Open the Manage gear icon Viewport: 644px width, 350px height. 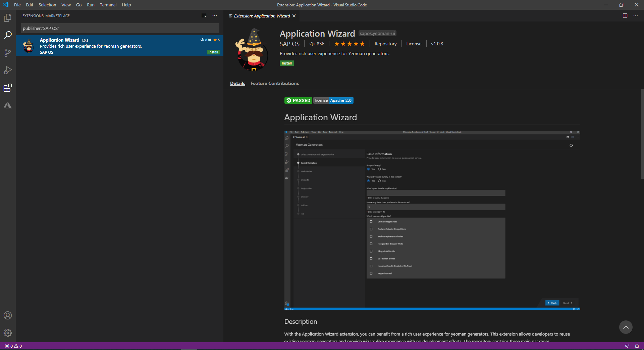tap(7, 333)
